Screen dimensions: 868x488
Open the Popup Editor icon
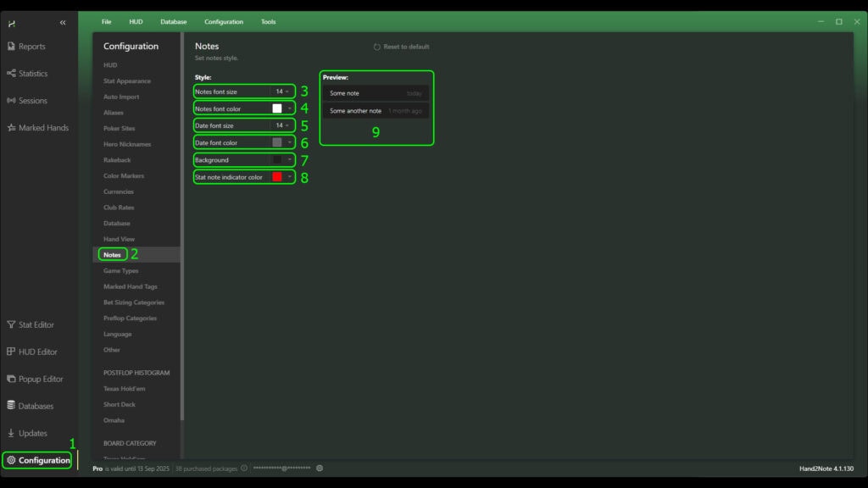coord(11,379)
